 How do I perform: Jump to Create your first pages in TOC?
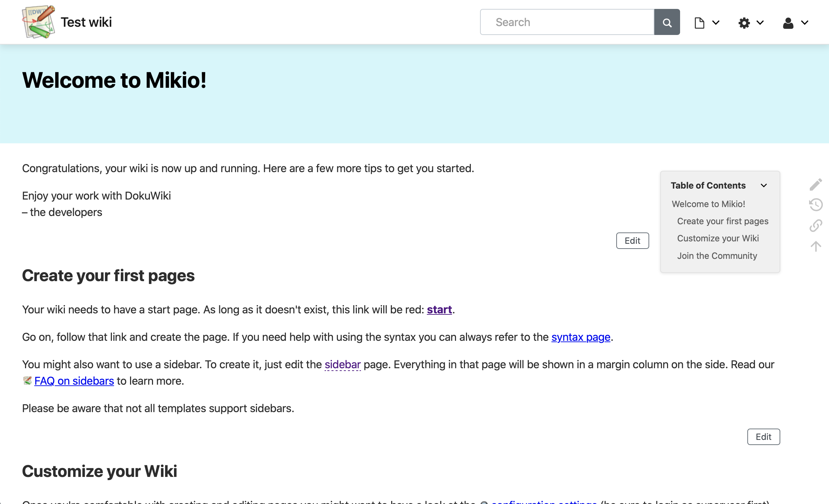(723, 221)
